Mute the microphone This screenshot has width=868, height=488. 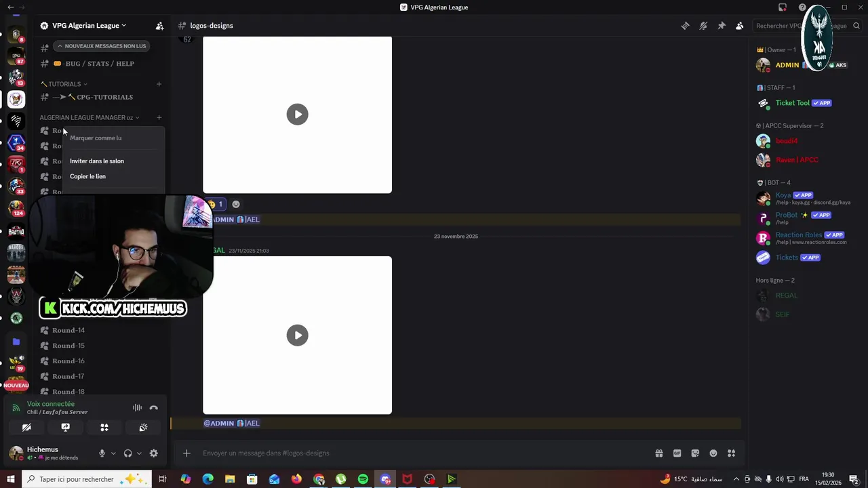click(x=102, y=453)
